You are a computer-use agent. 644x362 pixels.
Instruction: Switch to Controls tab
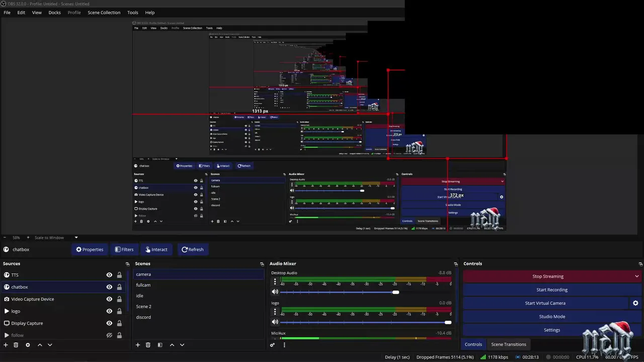click(473, 344)
